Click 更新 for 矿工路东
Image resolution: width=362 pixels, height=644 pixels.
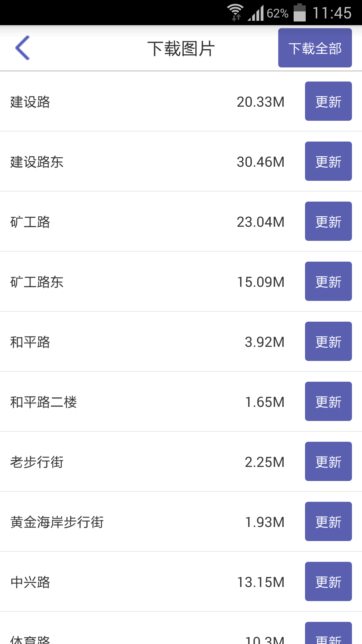[x=328, y=281]
